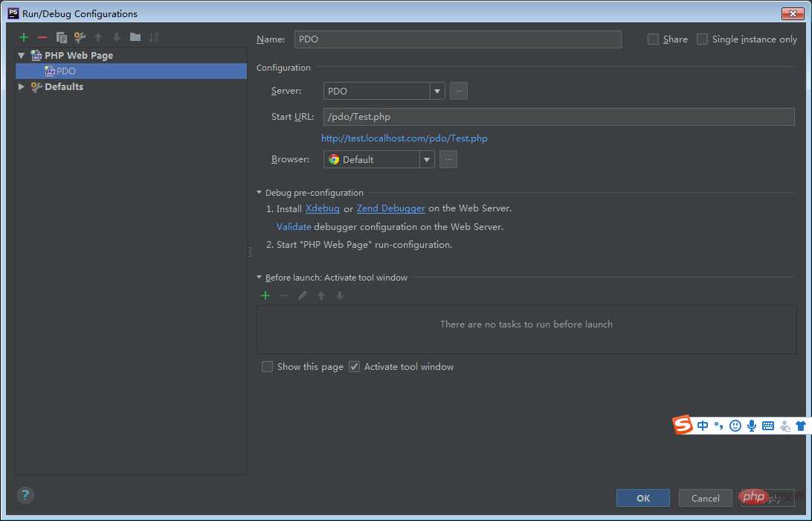Click the splitter handle between panels
Screen dimensions: 812x521
(x=250, y=252)
